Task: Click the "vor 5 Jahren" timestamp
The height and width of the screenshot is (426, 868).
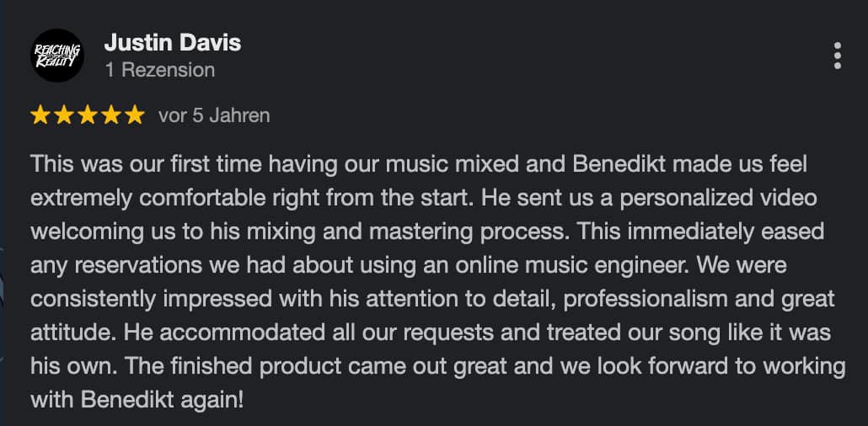Action: (x=214, y=116)
